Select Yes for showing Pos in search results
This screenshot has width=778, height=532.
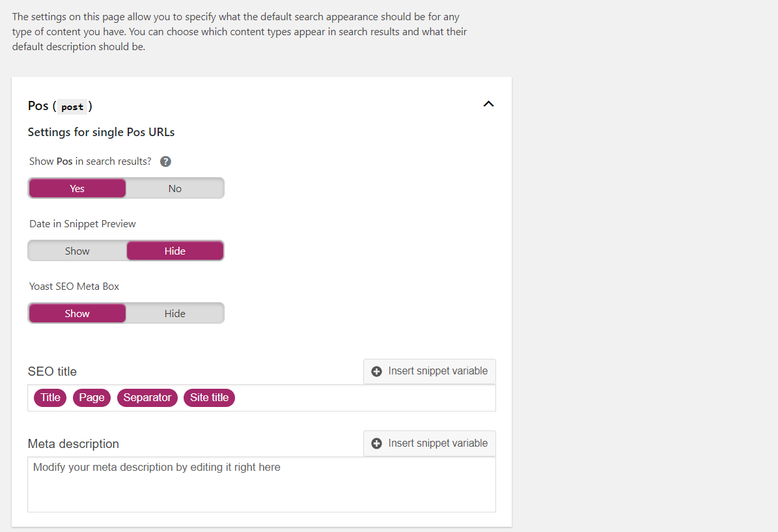[x=77, y=189]
